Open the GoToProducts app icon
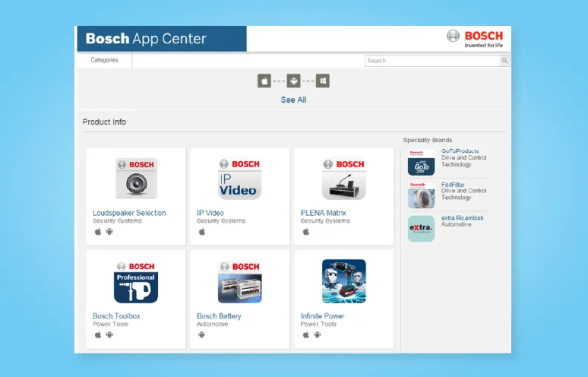Viewport: 588px width, 377px height. pos(421,163)
